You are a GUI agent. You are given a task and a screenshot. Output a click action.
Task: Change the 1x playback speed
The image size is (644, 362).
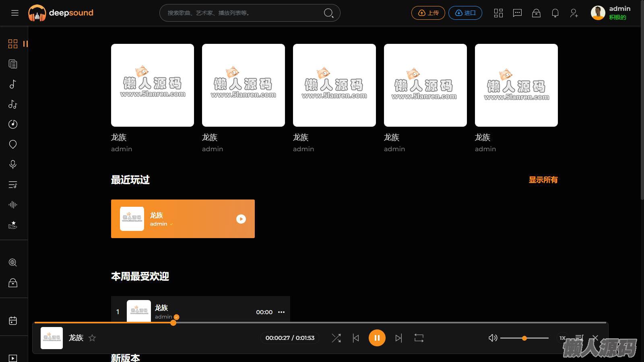tap(562, 338)
